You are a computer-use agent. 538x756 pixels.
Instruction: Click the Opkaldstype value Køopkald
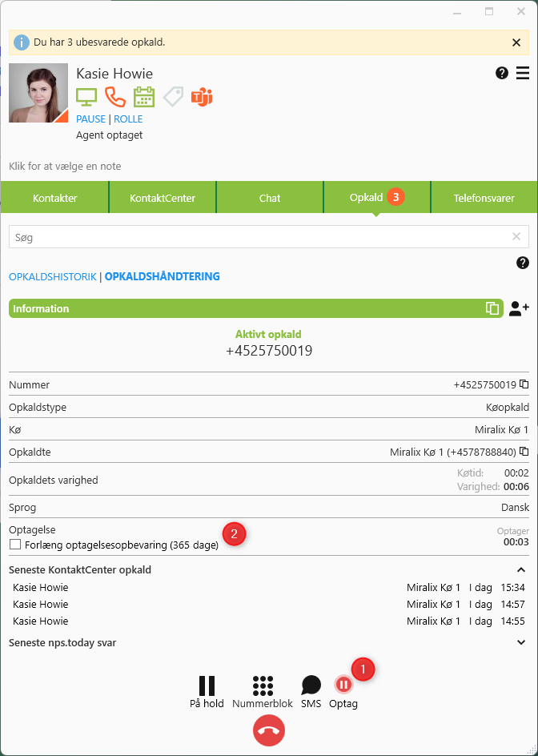point(508,408)
